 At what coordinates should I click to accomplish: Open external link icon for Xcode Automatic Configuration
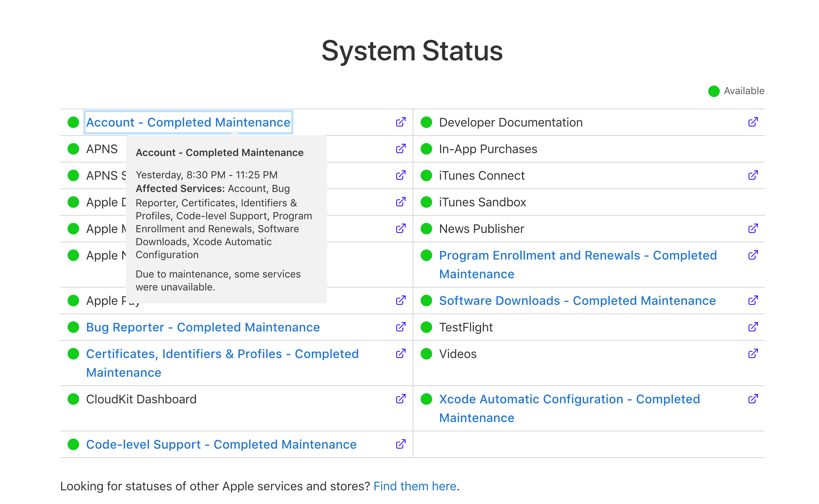(753, 399)
